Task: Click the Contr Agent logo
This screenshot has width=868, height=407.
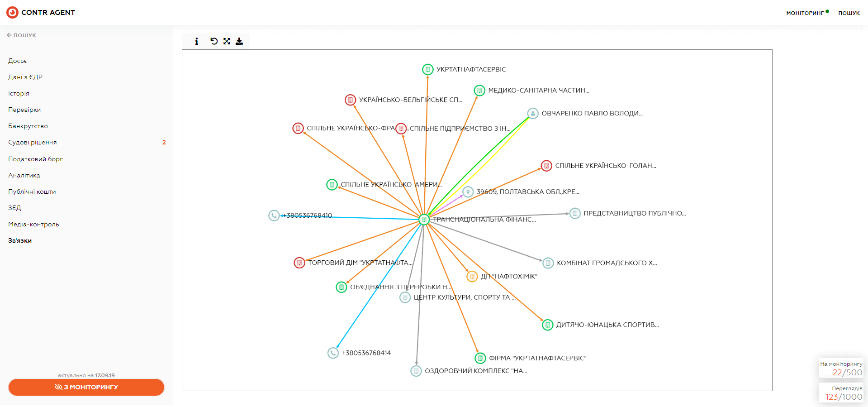Action: (41, 12)
